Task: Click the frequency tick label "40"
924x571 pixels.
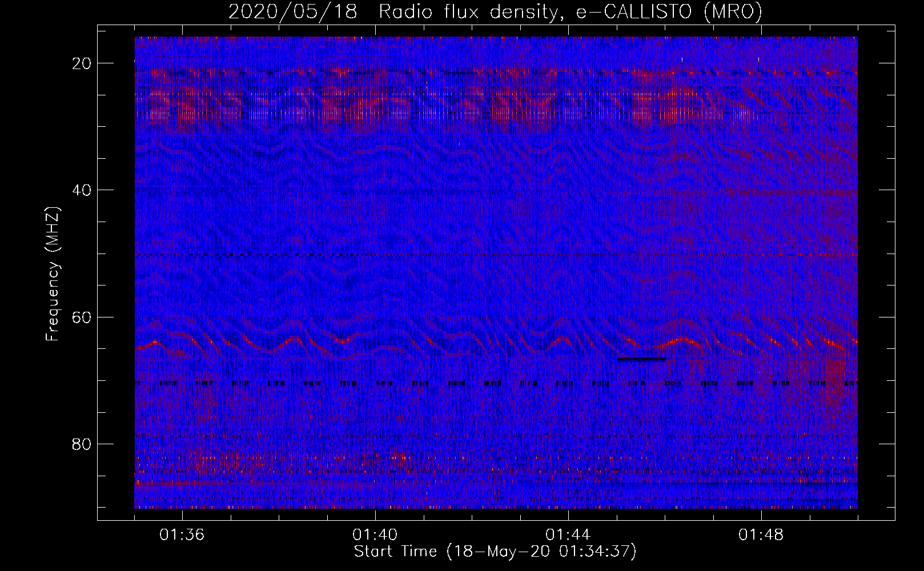Action: 82,190
